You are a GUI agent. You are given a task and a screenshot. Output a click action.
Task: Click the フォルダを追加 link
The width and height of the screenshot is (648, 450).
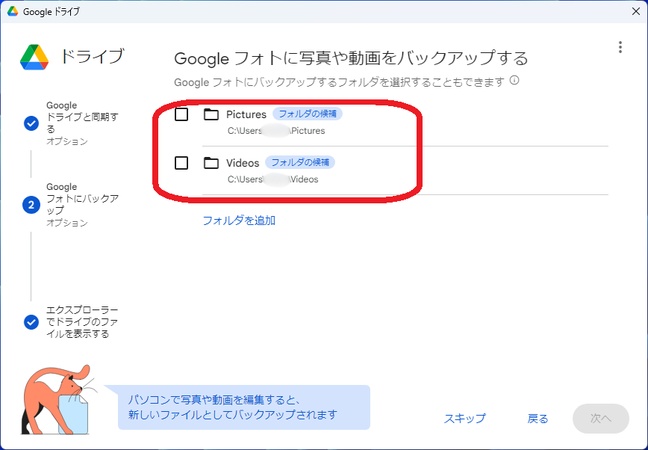coord(239,220)
